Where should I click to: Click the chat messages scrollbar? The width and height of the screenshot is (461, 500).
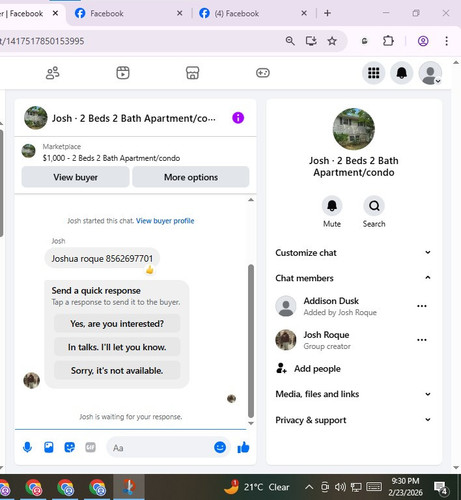(251, 341)
